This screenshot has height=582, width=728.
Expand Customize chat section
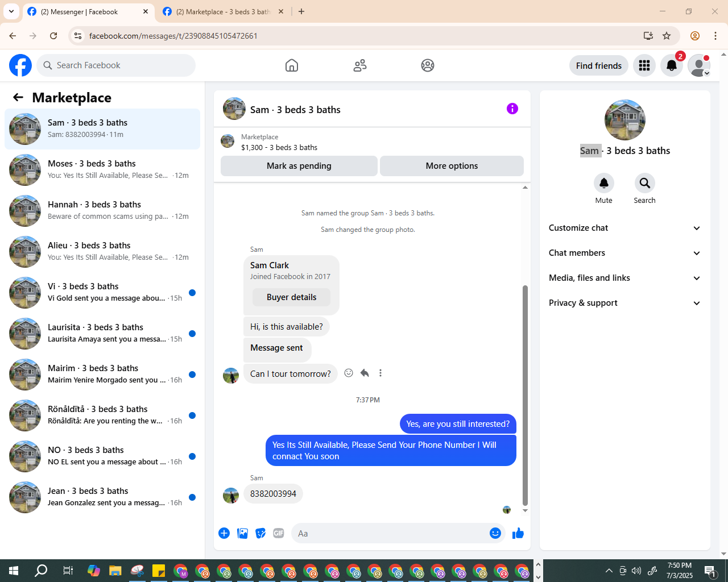(624, 228)
